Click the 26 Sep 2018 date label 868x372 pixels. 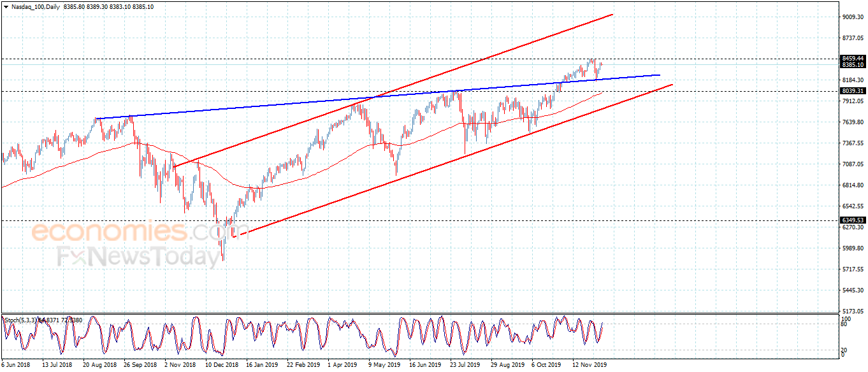click(x=139, y=365)
